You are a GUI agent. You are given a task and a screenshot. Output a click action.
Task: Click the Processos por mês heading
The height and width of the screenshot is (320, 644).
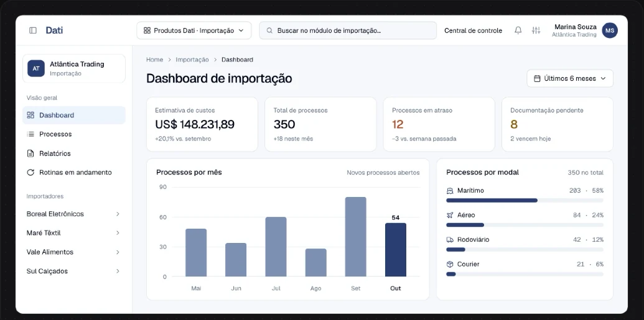189,172
